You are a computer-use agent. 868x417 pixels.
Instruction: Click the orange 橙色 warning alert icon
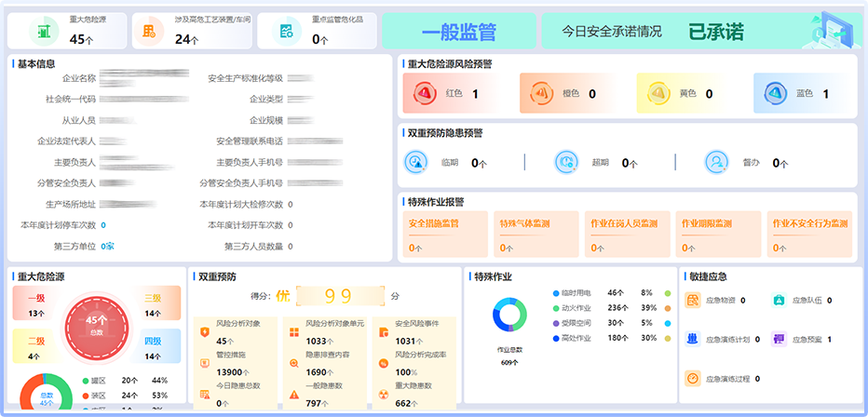pos(542,93)
